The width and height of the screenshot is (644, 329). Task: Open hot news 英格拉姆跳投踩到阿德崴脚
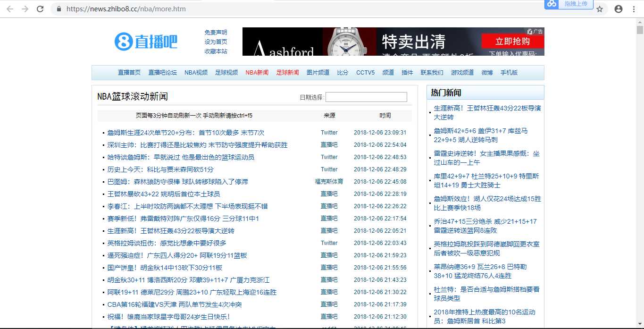(487, 248)
